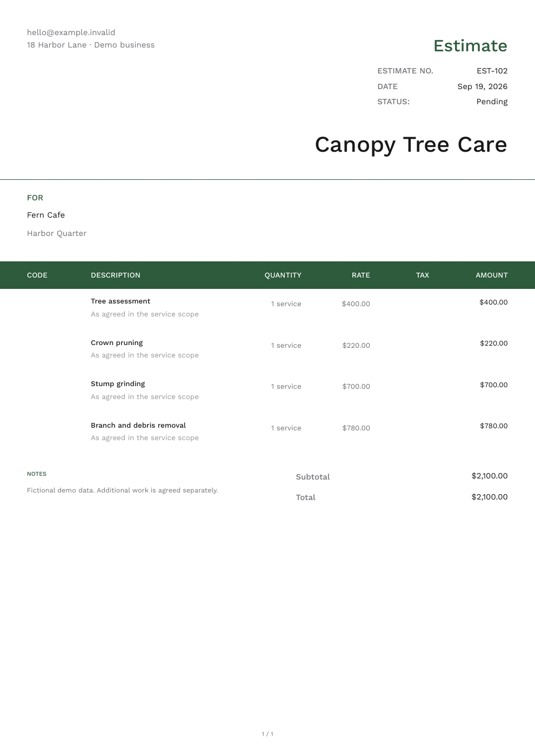535x756 pixels.
Task: Select the $220.00 rate value
Action: [x=356, y=346]
